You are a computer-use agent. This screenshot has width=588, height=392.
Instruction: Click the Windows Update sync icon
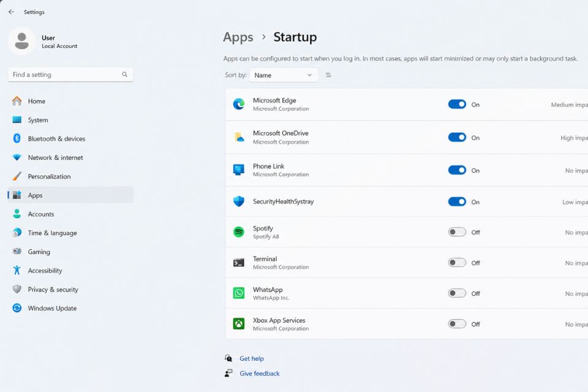pos(17,308)
